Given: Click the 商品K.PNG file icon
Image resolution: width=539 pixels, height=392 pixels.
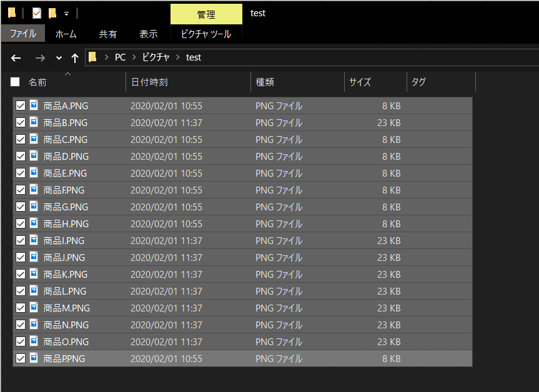Looking at the screenshot, I should tap(34, 273).
